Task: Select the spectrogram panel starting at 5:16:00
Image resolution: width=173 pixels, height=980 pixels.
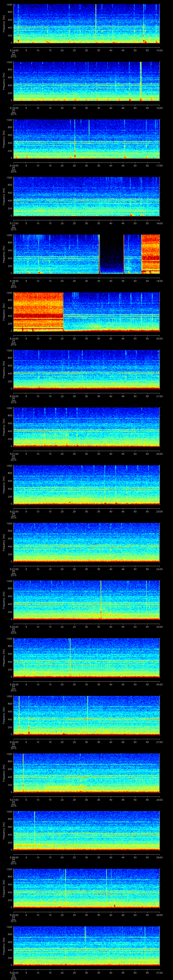Action: (86, 139)
